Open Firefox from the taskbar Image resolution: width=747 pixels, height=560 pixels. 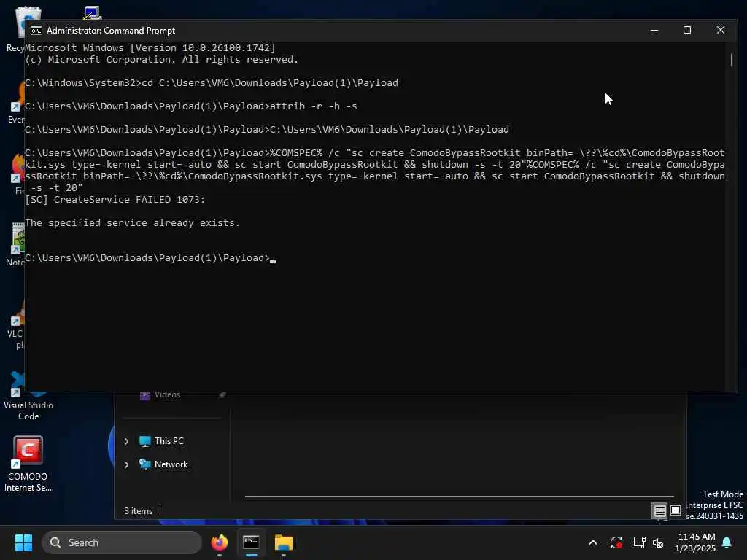click(x=219, y=542)
